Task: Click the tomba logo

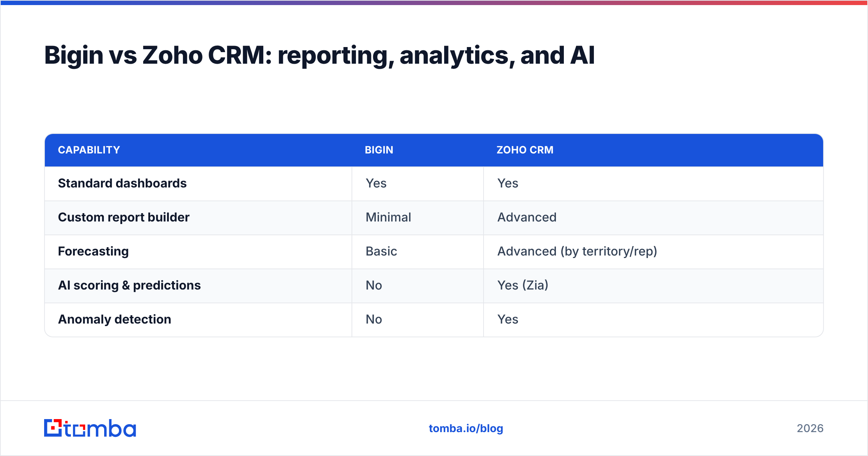Action: click(x=90, y=428)
